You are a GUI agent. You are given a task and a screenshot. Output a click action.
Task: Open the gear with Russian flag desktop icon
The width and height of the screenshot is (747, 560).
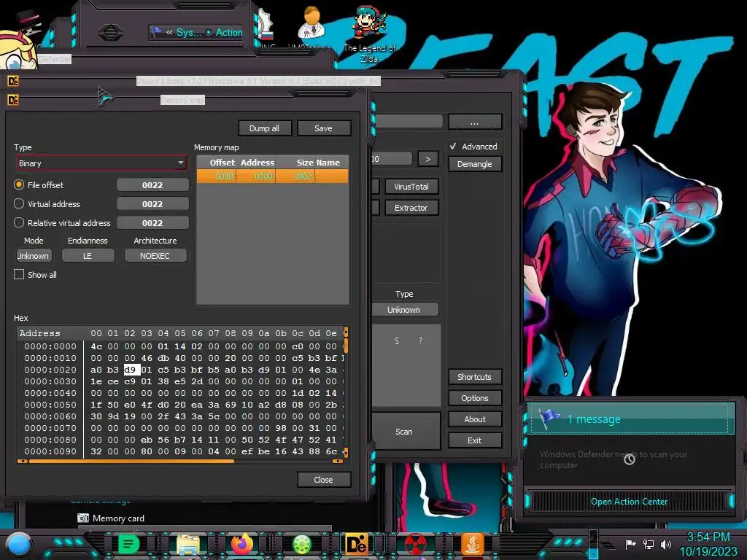coord(266,26)
